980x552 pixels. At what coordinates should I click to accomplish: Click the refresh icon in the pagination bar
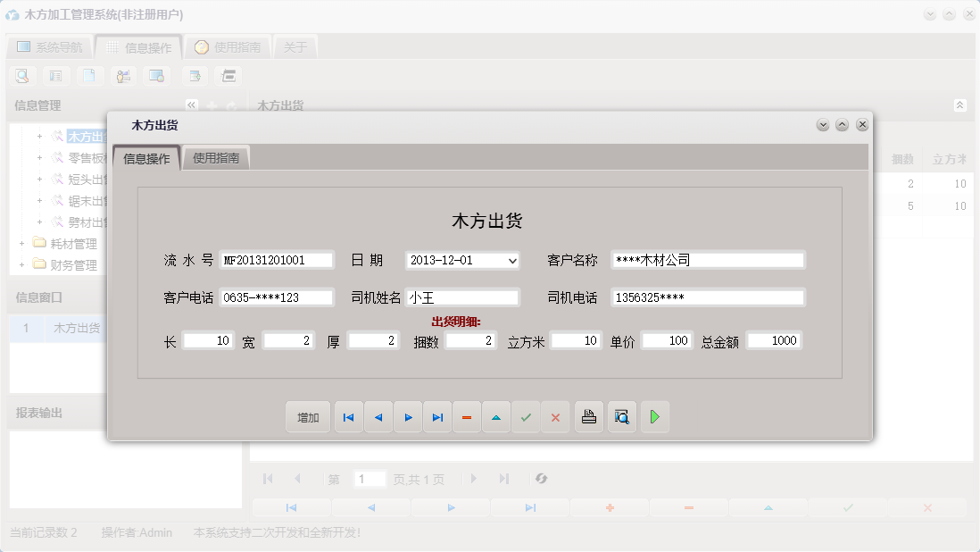point(542,479)
